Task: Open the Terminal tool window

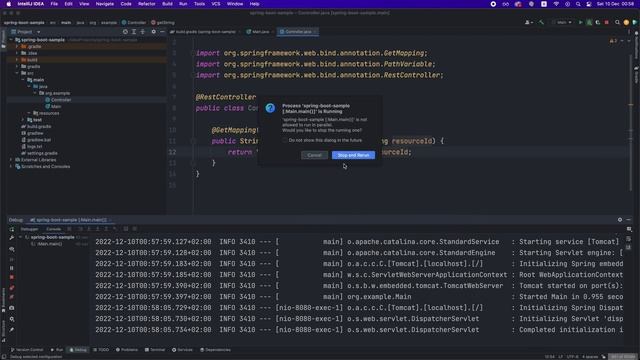Action: point(155,350)
